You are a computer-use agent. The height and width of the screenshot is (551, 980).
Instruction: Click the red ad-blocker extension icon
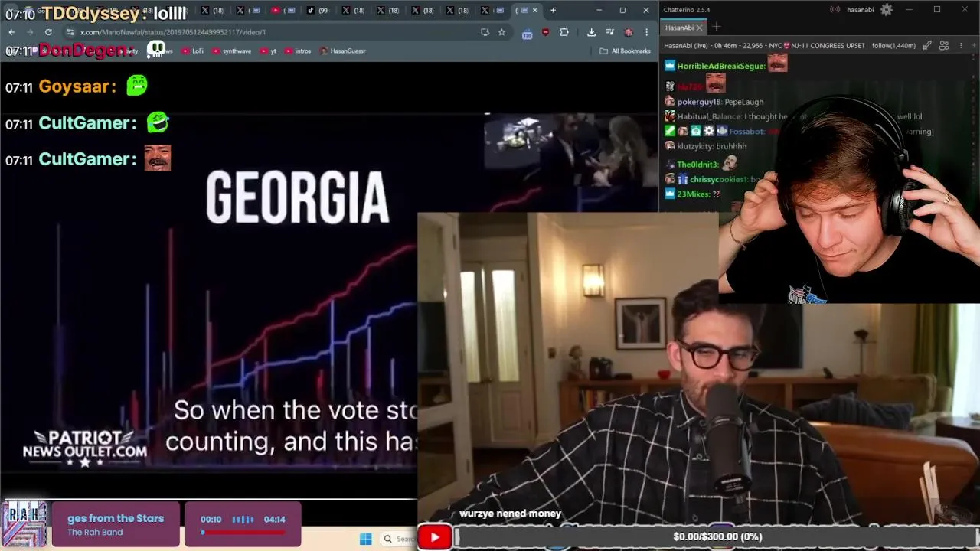(545, 32)
